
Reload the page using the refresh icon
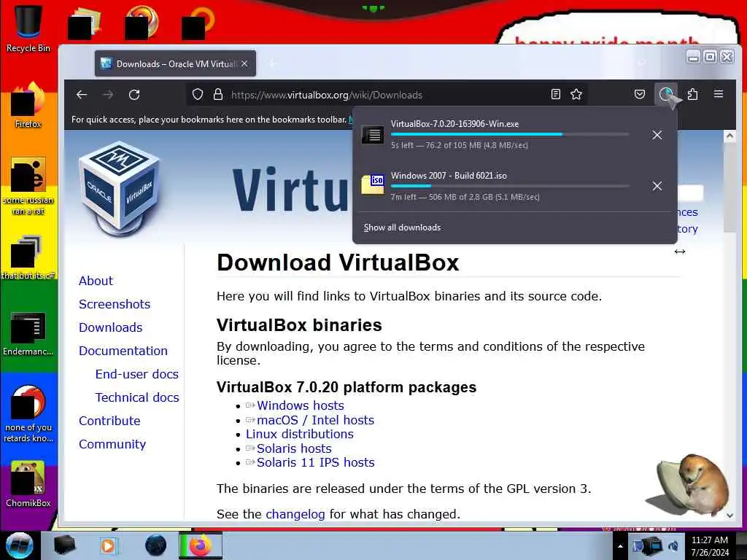[x=134, y=95]
